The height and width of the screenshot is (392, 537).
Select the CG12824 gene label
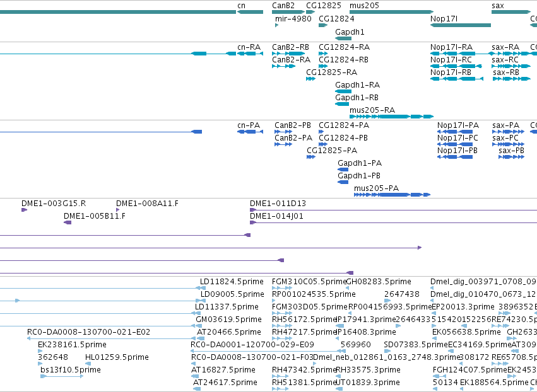[x=336, y=18]
